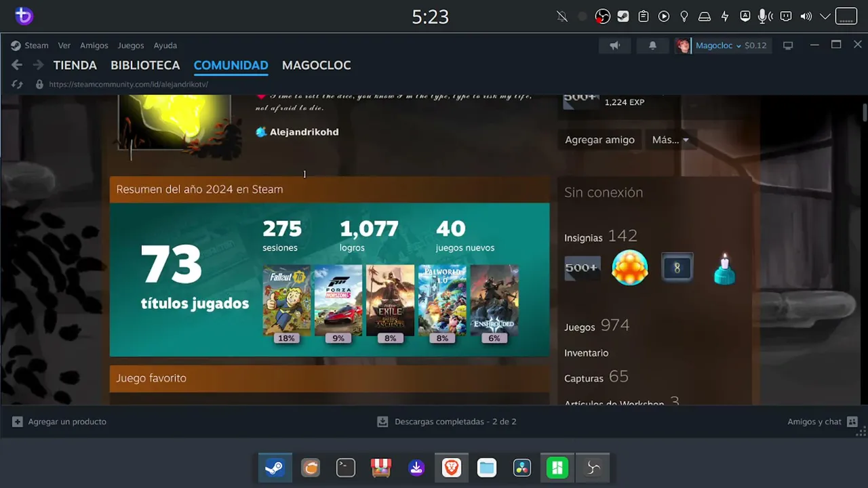Open the Forza Horizon 5 game cover
This screenshot has height=488, width=868.
[x=338, y=300]
